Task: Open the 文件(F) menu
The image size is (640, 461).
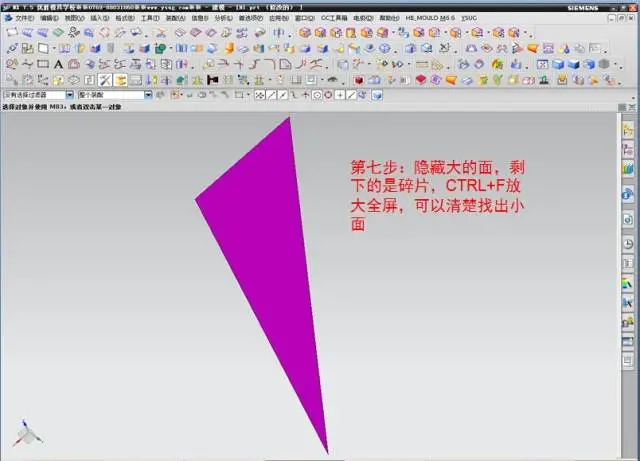Action: click(x=24, y=18)
